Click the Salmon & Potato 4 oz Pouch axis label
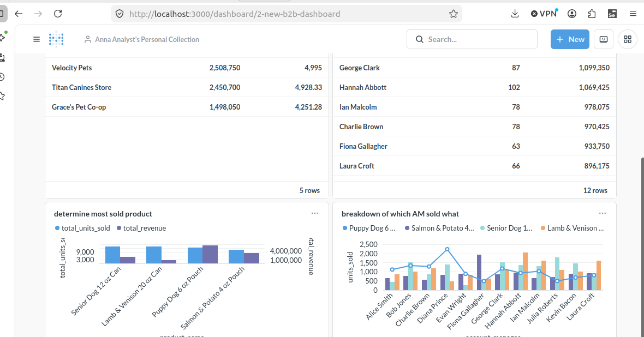The image size is (644, 337). pos(212,298)
